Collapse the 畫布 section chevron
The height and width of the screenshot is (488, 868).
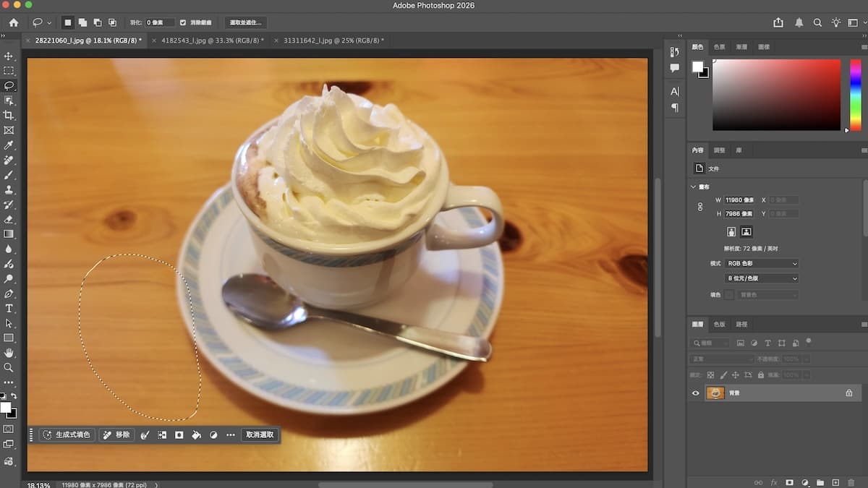click(x=694, y=187)
